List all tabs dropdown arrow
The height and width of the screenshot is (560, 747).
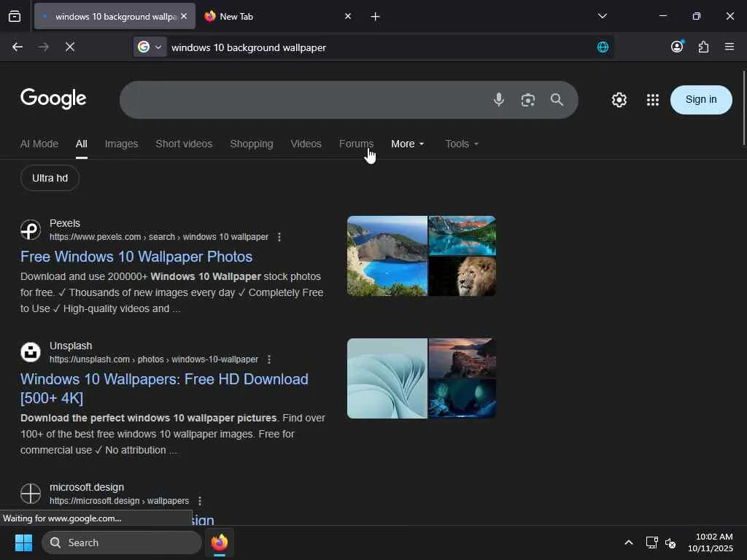click(x=602, y=16)
